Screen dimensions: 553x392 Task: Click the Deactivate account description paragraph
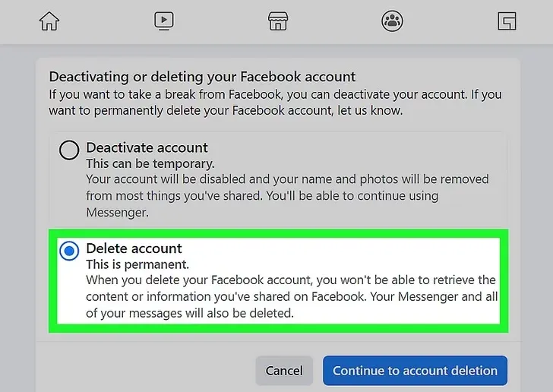coord(287,196)
